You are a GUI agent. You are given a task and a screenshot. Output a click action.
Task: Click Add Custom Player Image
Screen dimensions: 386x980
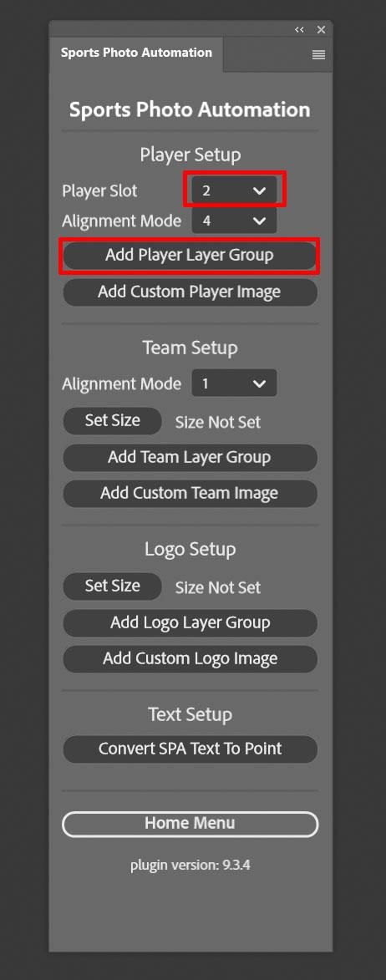tap(190, 292)
